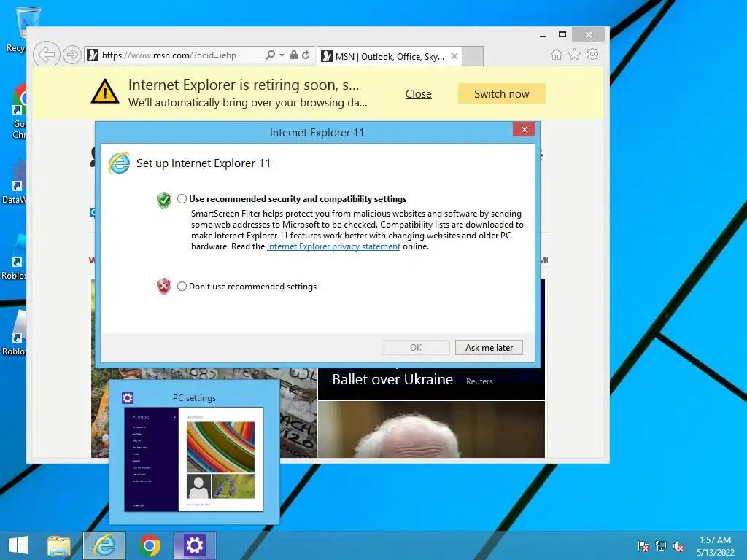Maximize the Internet Explorer window
The image size is (747, 560).
pos(562,35)
